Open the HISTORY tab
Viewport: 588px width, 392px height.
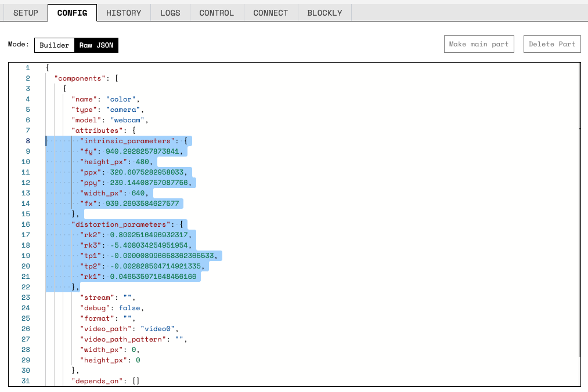[x=124, y=13]
